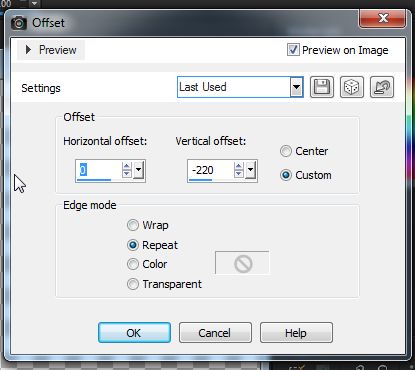Click the save preset floppy disk icon
Screen dimensions: 415x370
[x=322, y=87]
